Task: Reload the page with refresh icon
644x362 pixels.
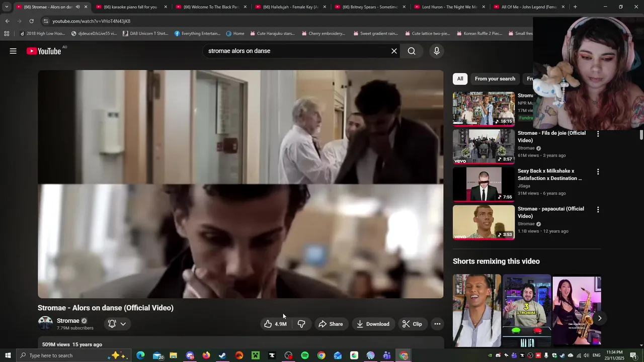Action: tap(31, 21)
